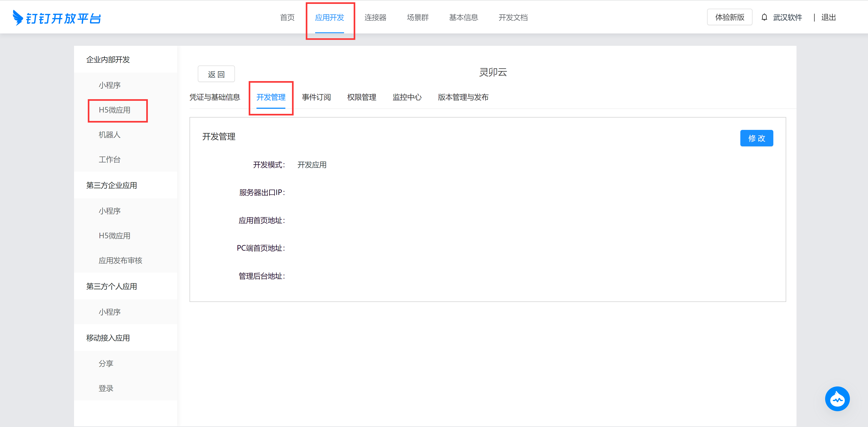
Task: Click the blue 修改 button
Action: tap(756, 138)
